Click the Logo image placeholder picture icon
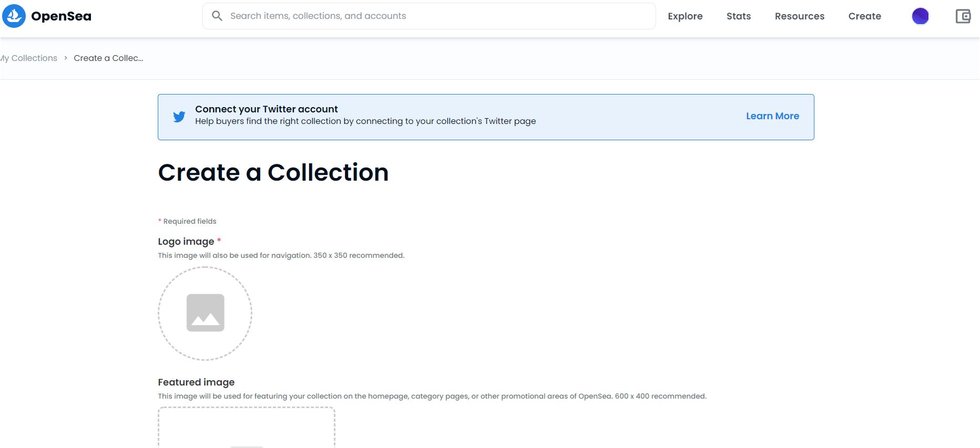Screen dimensions: 980x448 [205, 313]
